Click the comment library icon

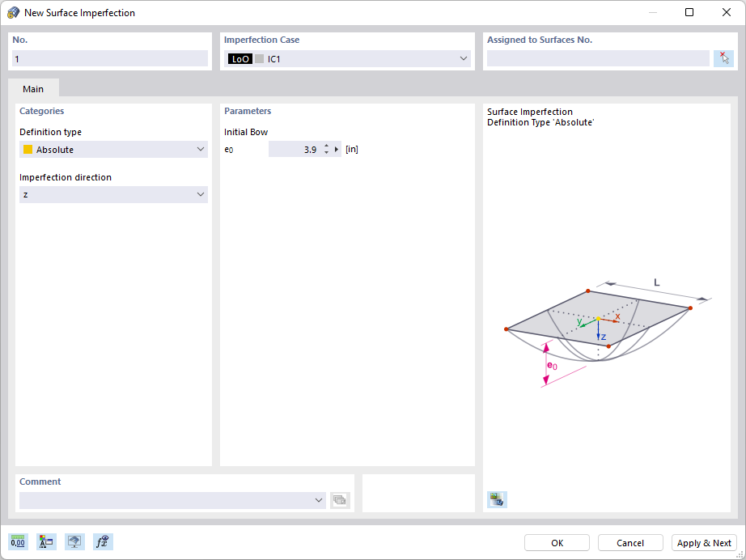(x=340, y=500)
